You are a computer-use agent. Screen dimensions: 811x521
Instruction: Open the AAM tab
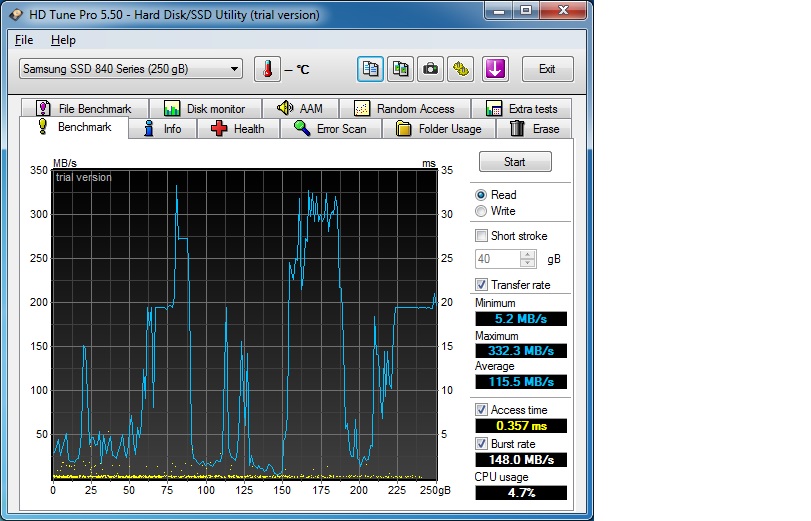301,108
